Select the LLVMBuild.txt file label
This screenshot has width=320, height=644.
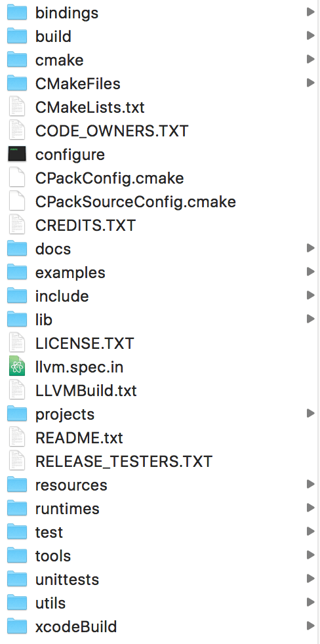pos(86,391)
